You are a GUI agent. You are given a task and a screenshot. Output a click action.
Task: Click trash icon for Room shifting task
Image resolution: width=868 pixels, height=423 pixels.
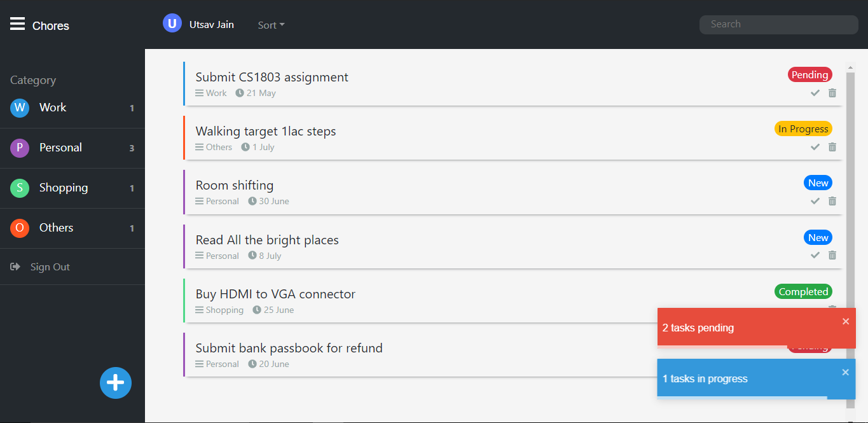[x=832, y=201]
